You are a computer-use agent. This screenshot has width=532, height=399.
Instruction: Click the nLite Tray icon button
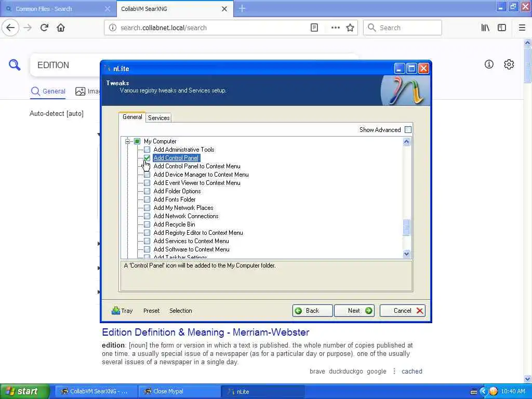[x=122, y=311]
